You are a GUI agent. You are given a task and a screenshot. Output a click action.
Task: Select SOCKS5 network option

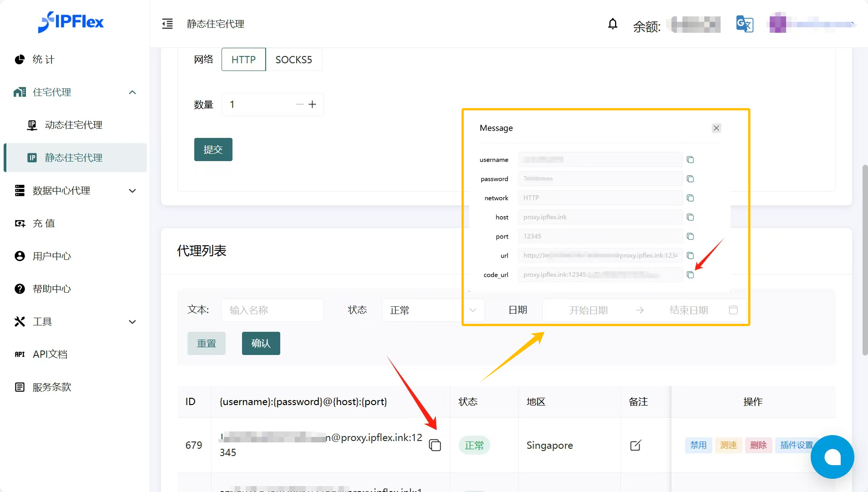(293, 60)
